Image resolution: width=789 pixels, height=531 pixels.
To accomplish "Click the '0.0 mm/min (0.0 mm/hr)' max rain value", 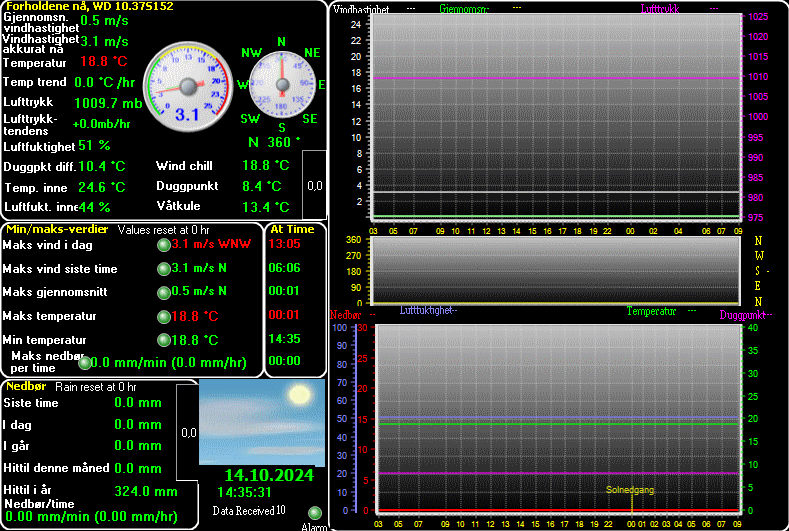I will click(x=169, y=363).
